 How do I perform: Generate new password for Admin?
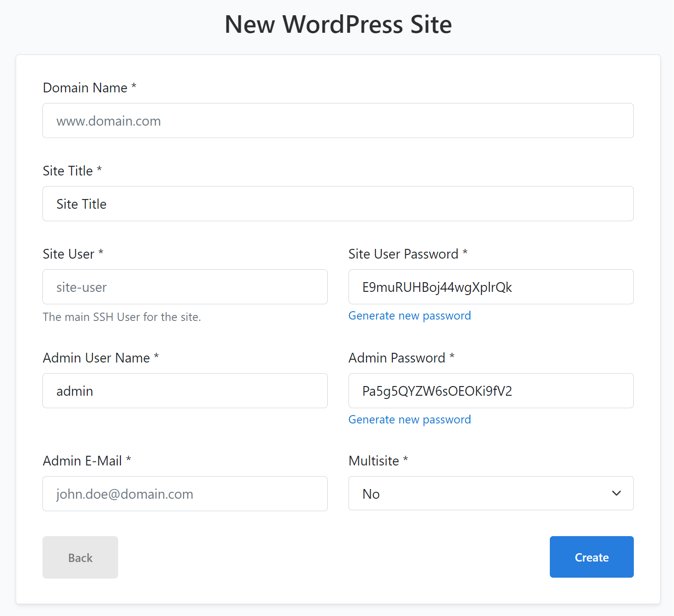409,420
